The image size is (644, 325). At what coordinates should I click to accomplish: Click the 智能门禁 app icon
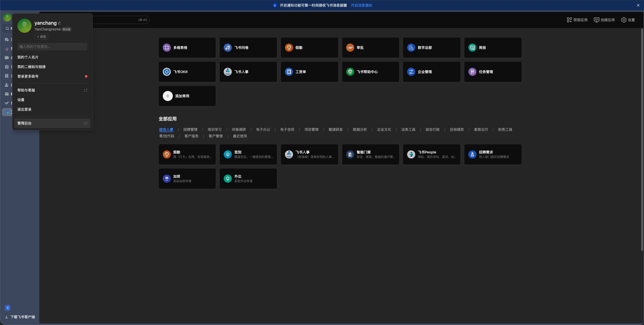[x=350, y=154]
